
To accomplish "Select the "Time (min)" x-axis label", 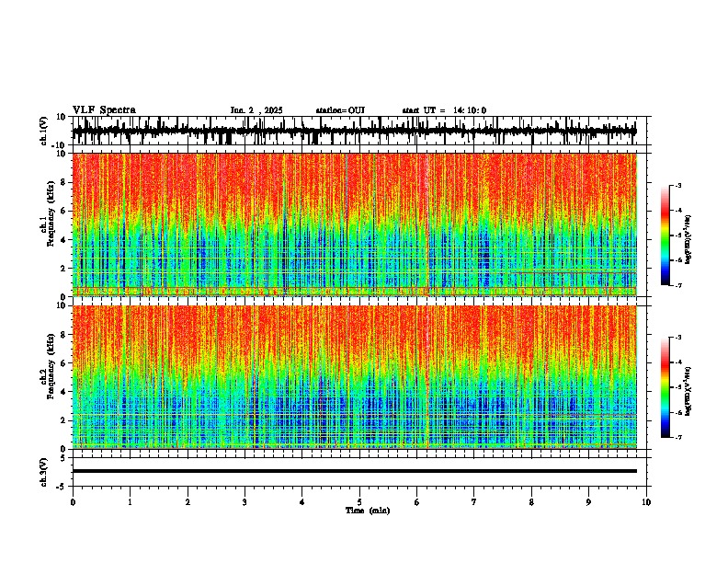I will click(x=368, y=511).
